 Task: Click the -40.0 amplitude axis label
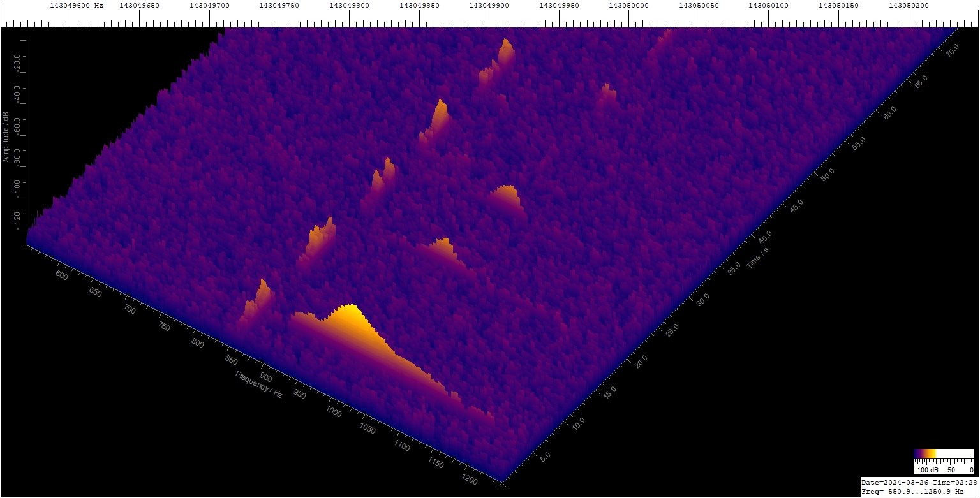pos(17,94)
